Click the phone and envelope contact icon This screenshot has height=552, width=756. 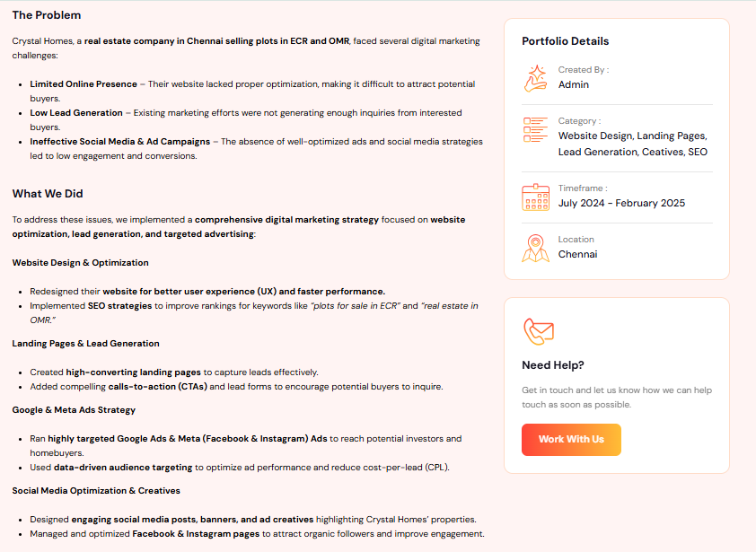pyautogui.click(x=538, y=331)
